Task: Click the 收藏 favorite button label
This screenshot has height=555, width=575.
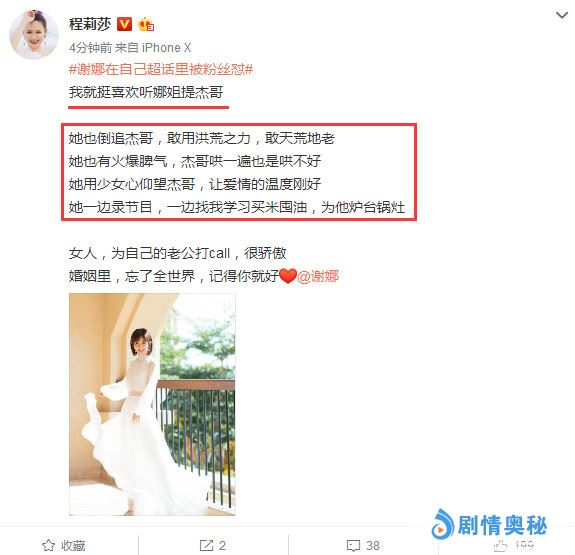Action: coord(73,545)
